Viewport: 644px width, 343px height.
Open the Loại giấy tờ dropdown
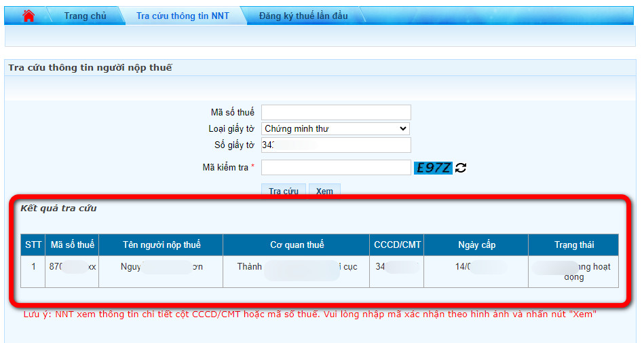click(335, 129)
